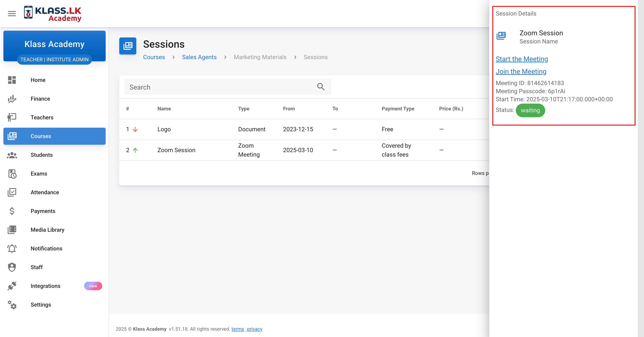Click the green waiting status chip
This screenshot has height=337, width=644.
pos(530,110)
